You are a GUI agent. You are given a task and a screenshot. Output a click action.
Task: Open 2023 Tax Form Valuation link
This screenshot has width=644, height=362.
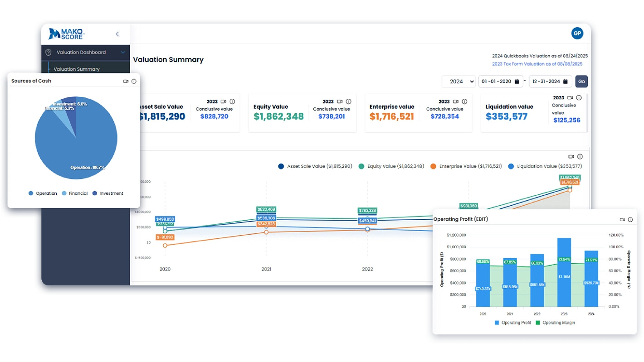tap(540, 64)
